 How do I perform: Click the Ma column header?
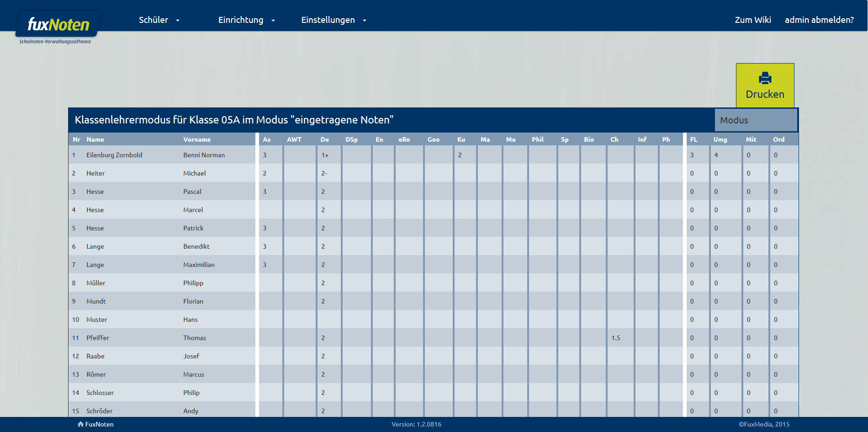(485, 139)
